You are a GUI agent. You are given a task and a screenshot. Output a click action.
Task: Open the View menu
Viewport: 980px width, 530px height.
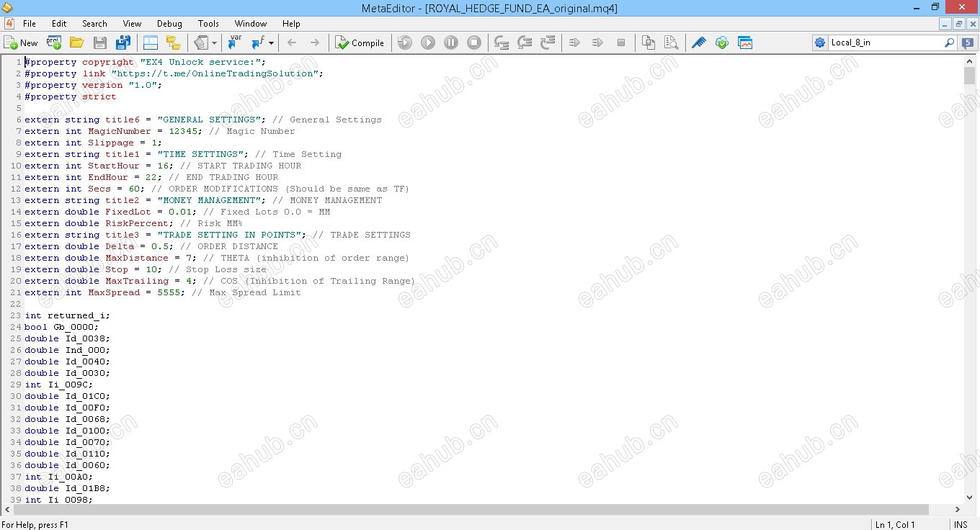tap(132, 24)
